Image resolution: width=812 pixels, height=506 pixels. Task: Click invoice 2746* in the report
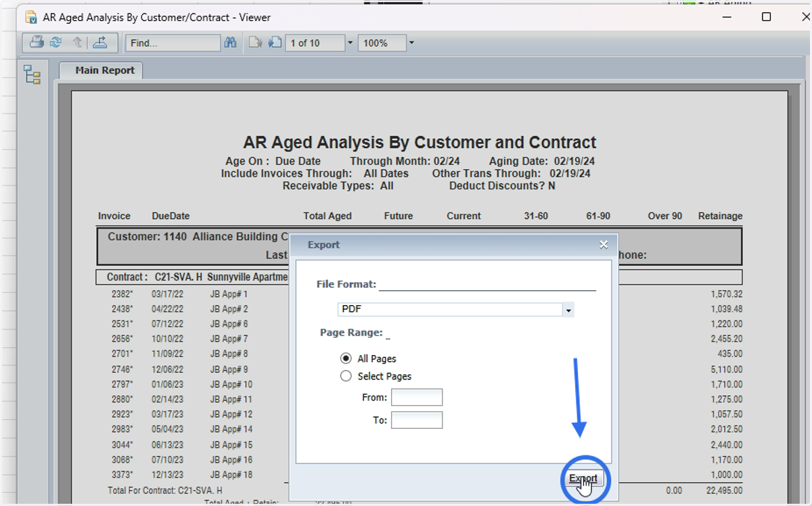[x=122, y=369]
